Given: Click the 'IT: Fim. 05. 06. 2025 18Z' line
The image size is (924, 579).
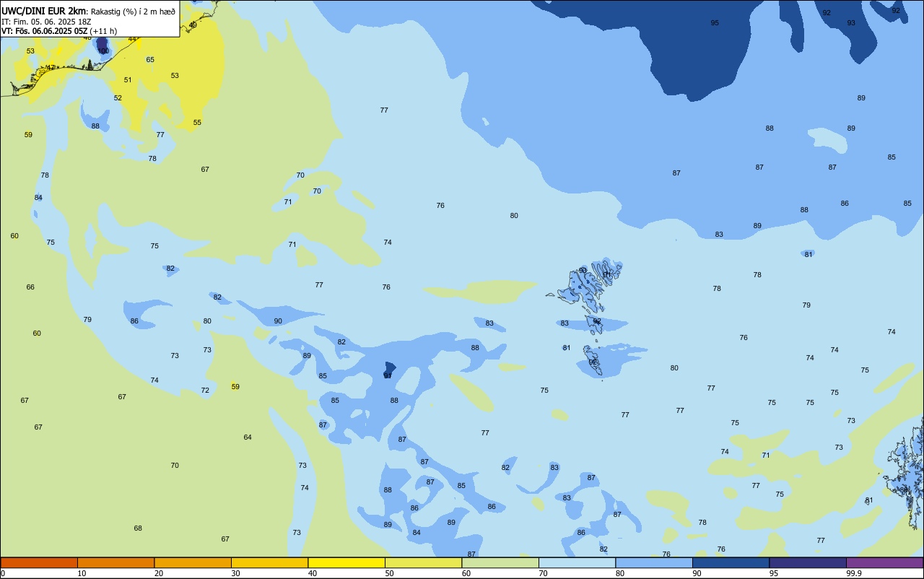Looking at the screenshot, I should pos(45,22).
